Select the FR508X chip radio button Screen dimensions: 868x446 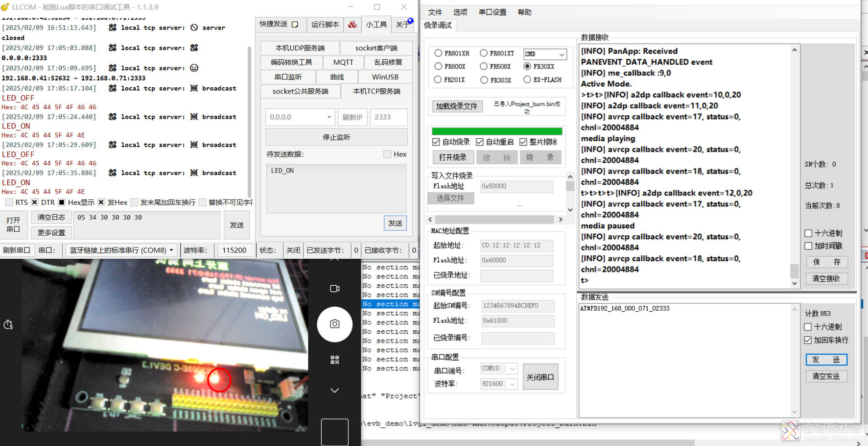484,66
